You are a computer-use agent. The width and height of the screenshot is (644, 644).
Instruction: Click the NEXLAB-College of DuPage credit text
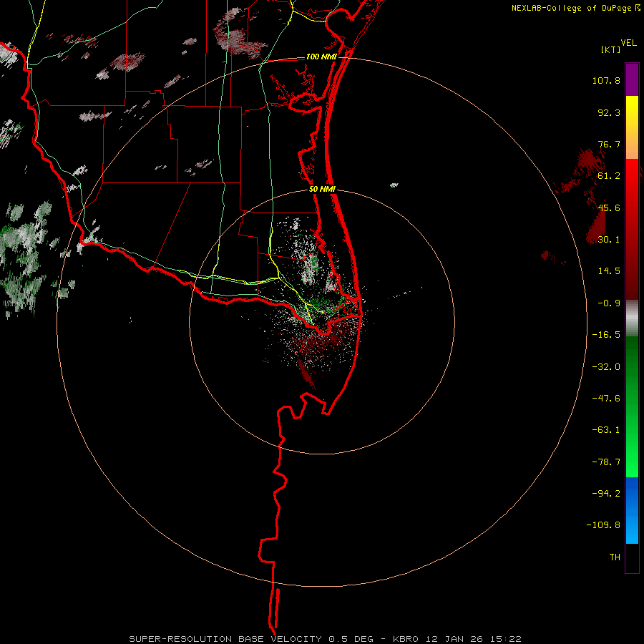coord(571,8)
